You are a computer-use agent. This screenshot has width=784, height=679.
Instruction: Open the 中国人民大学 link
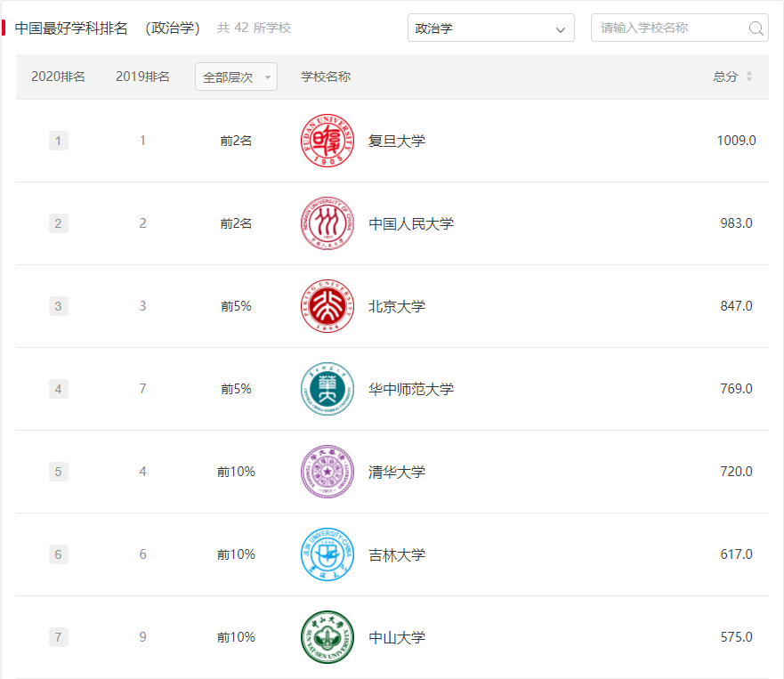(x=411, y=223)
